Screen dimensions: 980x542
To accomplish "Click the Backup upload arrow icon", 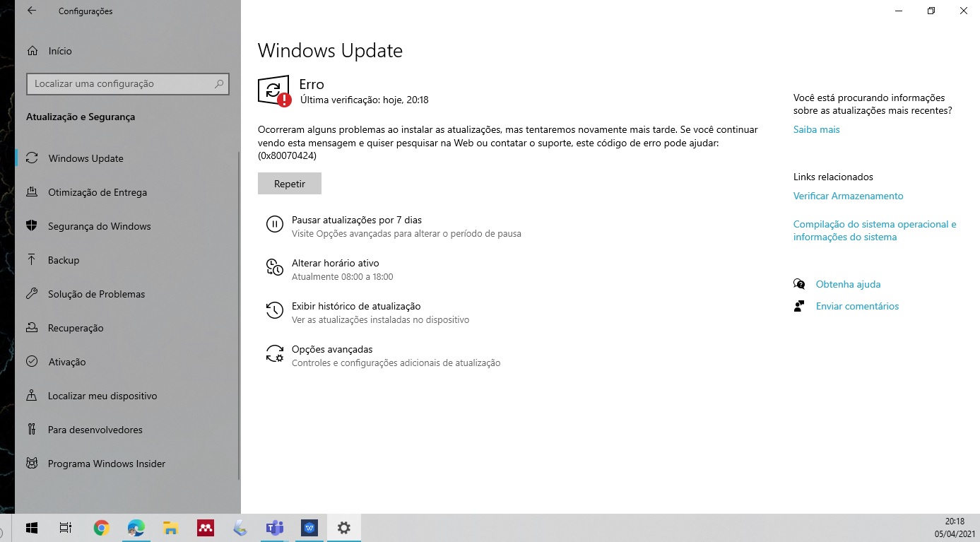I will 32,260.
